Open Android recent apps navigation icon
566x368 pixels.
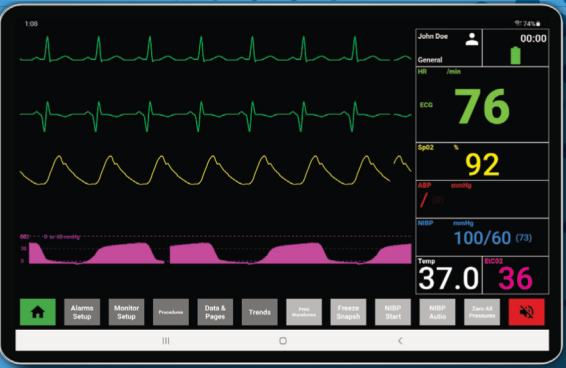coord(166,341)
